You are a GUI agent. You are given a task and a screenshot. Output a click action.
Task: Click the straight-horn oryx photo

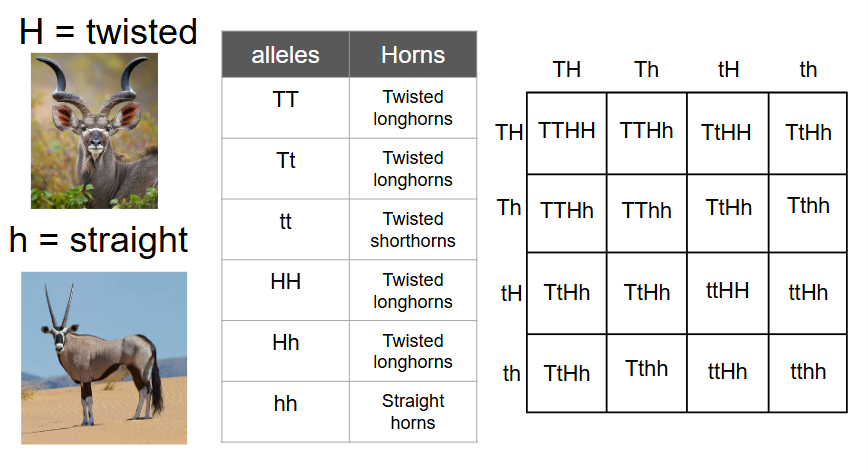[104, 357]
